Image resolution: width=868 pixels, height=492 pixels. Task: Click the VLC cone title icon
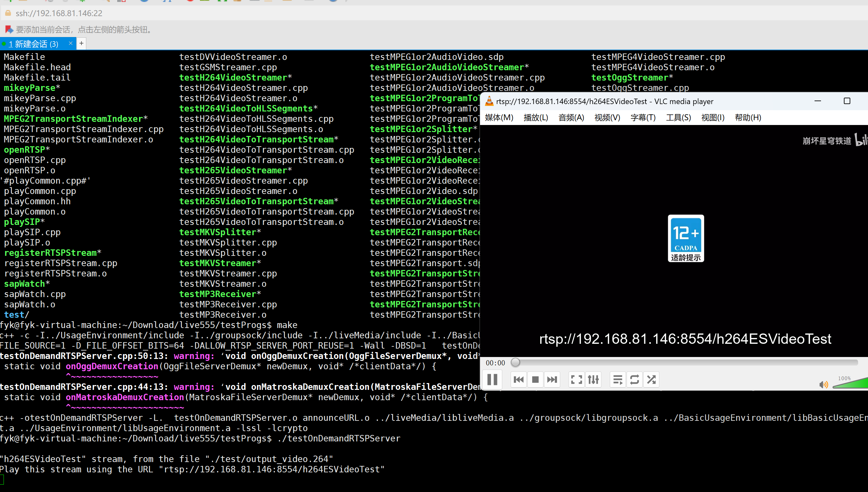(x=489, y=101)
